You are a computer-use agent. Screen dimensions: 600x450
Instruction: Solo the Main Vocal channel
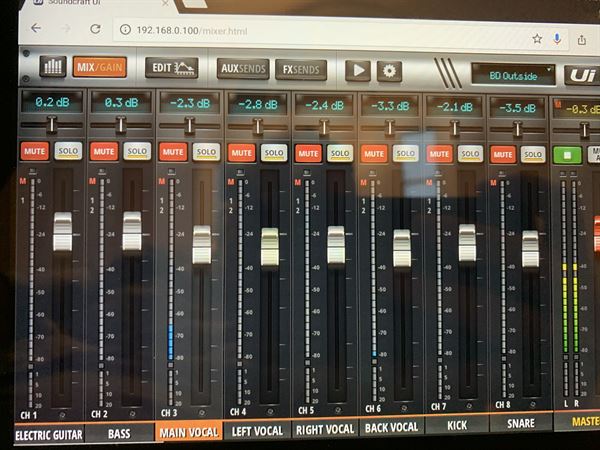coord(205,152)
